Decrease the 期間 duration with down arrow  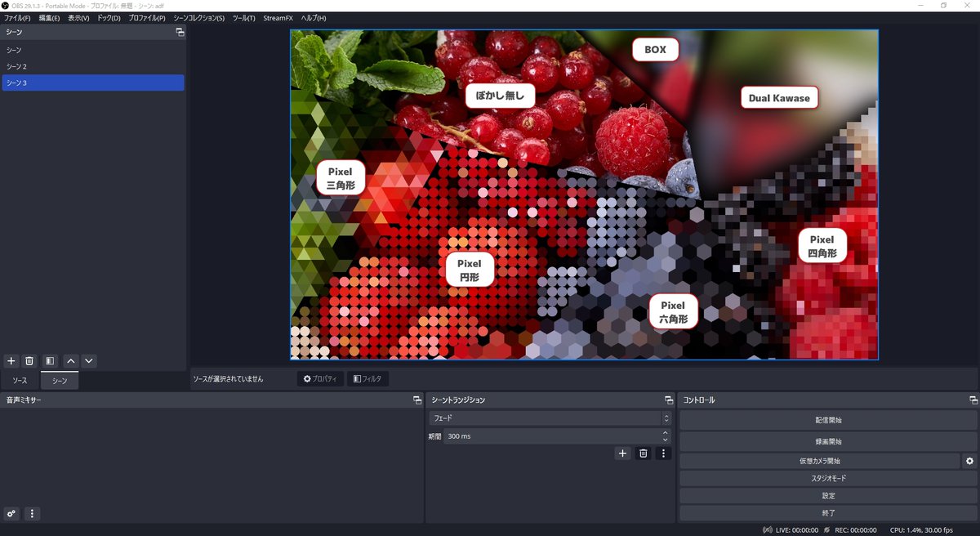pos(666,440)
